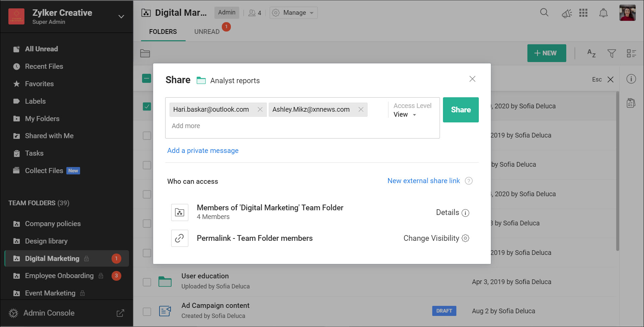Screen dimensions: 644x327
Task: Open the Manage dropdown
Action: [293, 12]
